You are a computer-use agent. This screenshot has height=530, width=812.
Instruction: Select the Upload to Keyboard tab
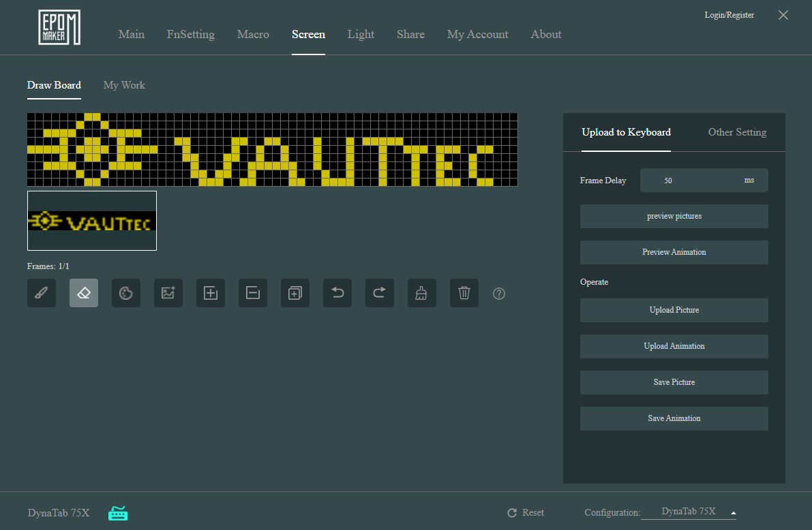[x=626, y=132]
